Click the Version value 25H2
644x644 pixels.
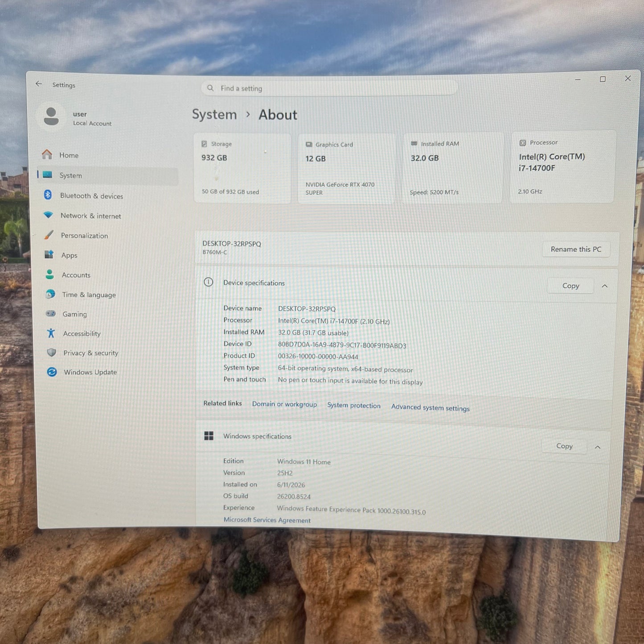point(285,473)
